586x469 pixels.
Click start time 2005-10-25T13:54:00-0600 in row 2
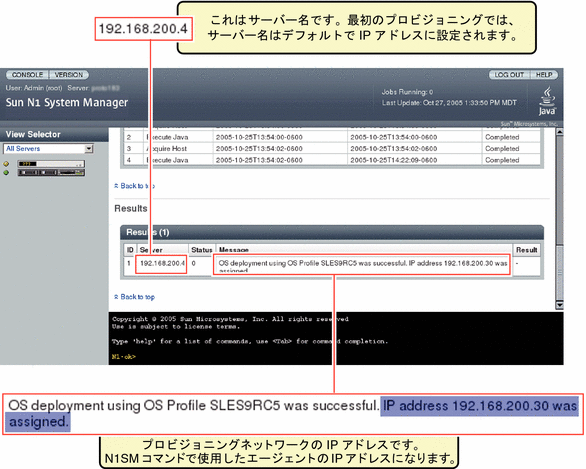click(259, 137)
